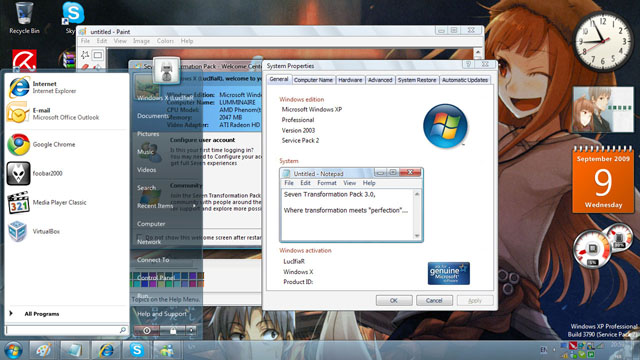Toggle the do-not-show welcome screen checkbox

[x=140, y=237]
